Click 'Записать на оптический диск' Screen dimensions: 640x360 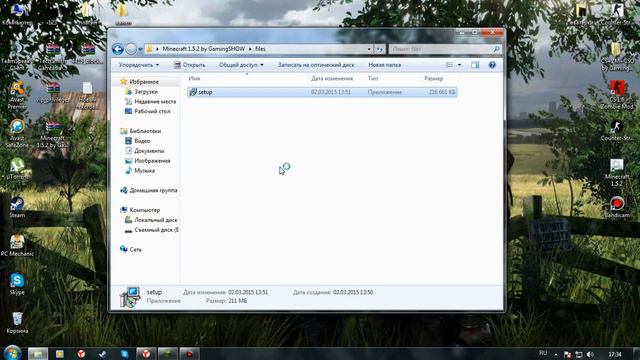(x=316, y=65)
